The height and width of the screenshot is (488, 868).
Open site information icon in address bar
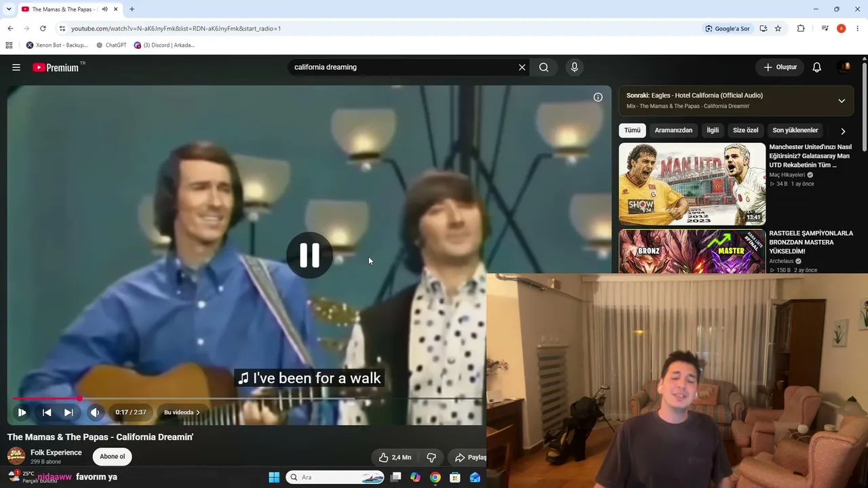(62, 28)
